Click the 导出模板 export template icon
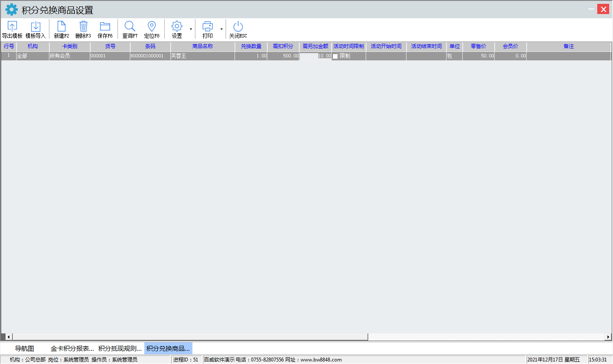The height and width of the screenshot is (364, 613). (12, 26)
